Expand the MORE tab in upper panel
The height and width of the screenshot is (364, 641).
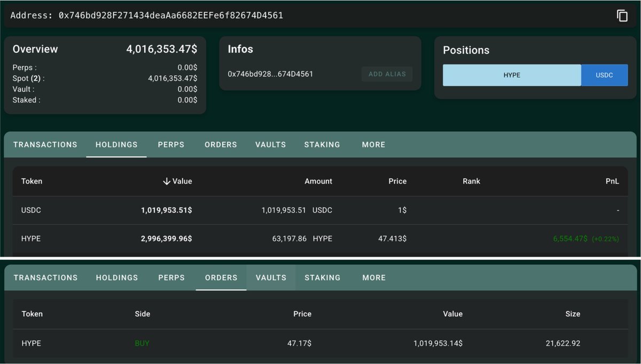pos(373,145)
